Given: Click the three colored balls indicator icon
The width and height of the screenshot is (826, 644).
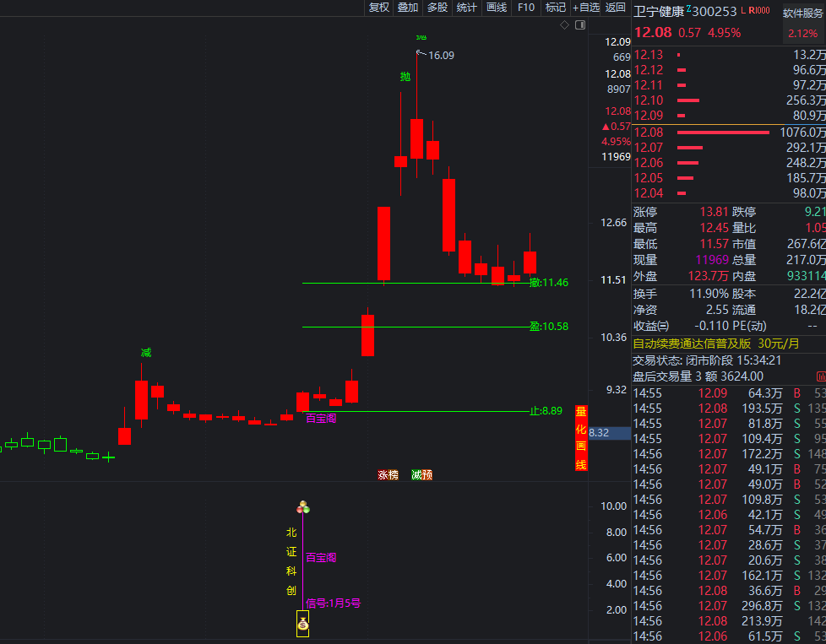Looking at the screenshot, I should [303, 507].
